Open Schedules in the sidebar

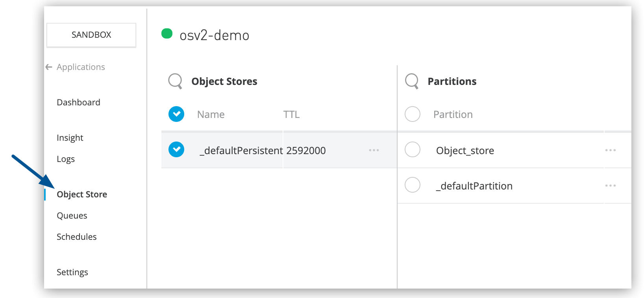point(76,237)
